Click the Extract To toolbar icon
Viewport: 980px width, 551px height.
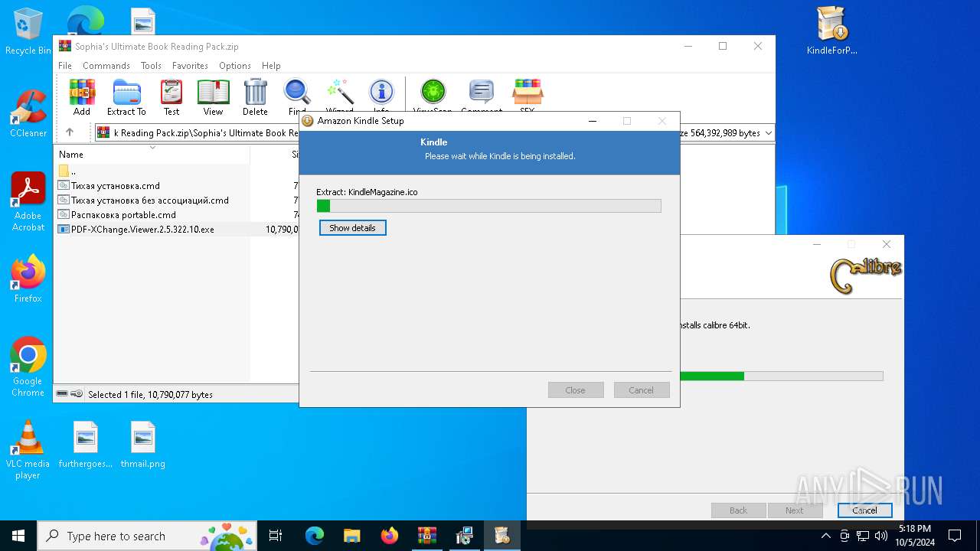126,97
